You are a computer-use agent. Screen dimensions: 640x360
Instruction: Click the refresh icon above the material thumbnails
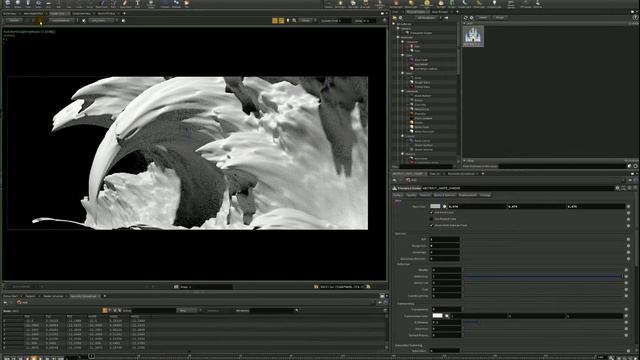[466, 18]
